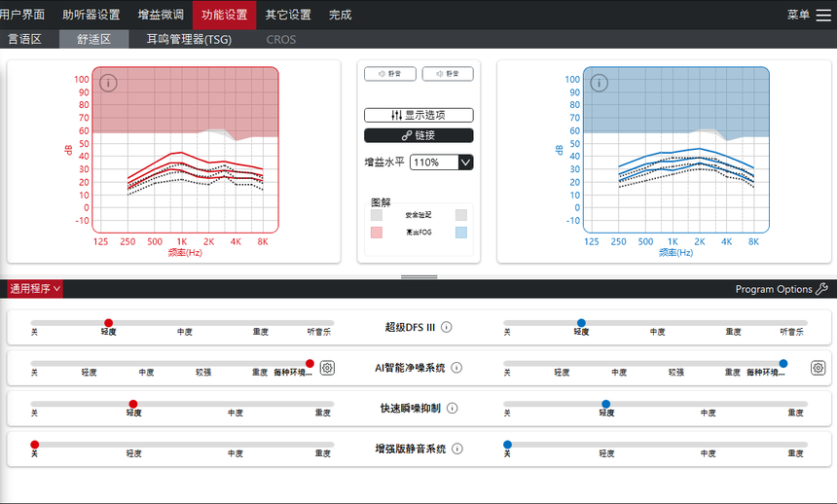Open info for 超级DFS III
837x504 pixels.
(x=447, y=327)
